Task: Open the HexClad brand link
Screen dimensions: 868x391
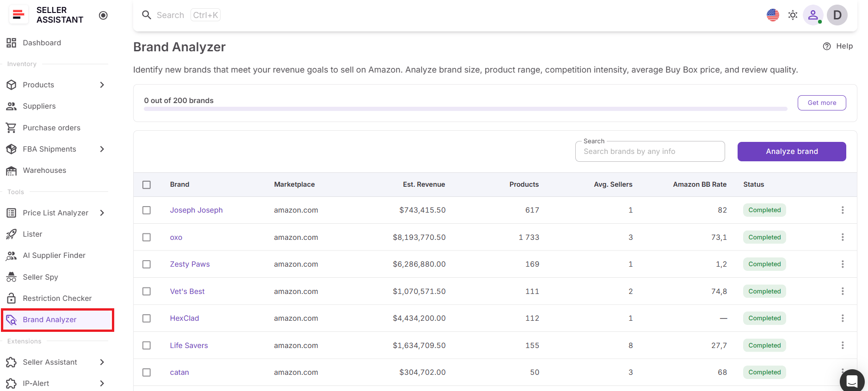Action: [185, 318]
